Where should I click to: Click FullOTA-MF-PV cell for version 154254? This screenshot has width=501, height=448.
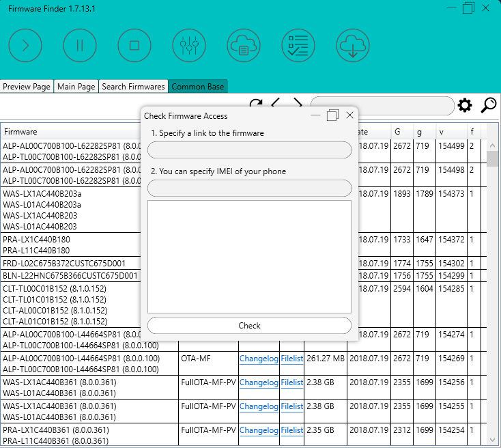click(208, 430)
